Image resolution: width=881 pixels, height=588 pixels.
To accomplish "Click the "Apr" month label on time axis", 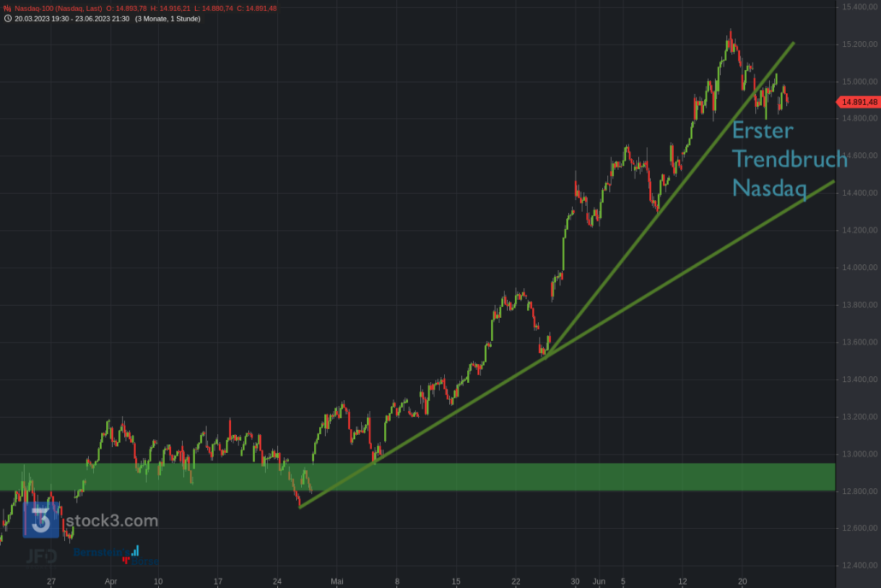I will click(110, 581).
